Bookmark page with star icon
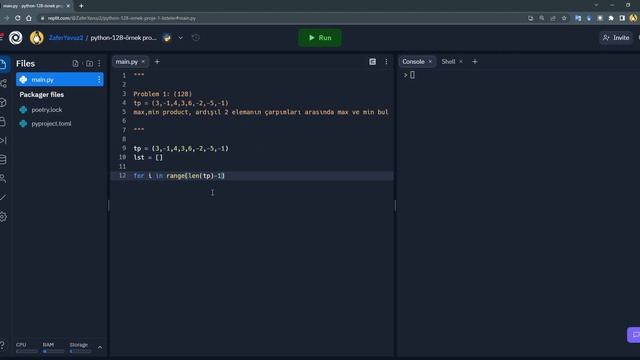The image size is (640, 360). (564, 18)
